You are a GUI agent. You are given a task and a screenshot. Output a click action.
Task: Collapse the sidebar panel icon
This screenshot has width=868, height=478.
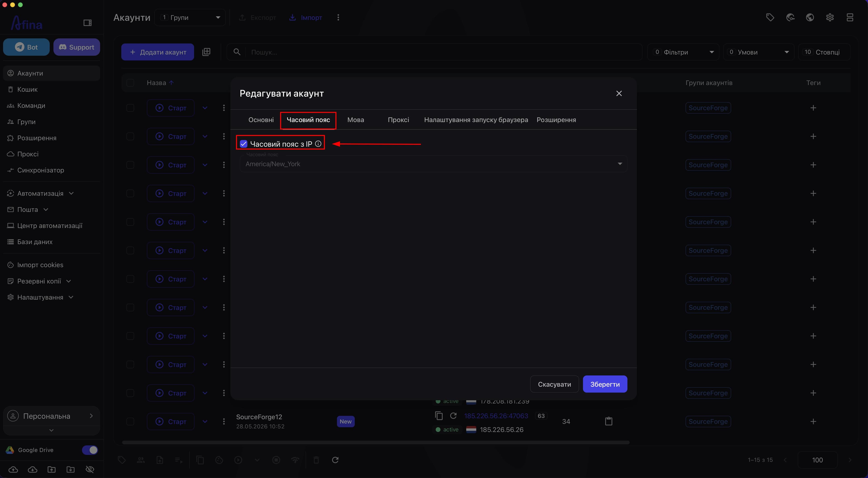click(87, 23)
